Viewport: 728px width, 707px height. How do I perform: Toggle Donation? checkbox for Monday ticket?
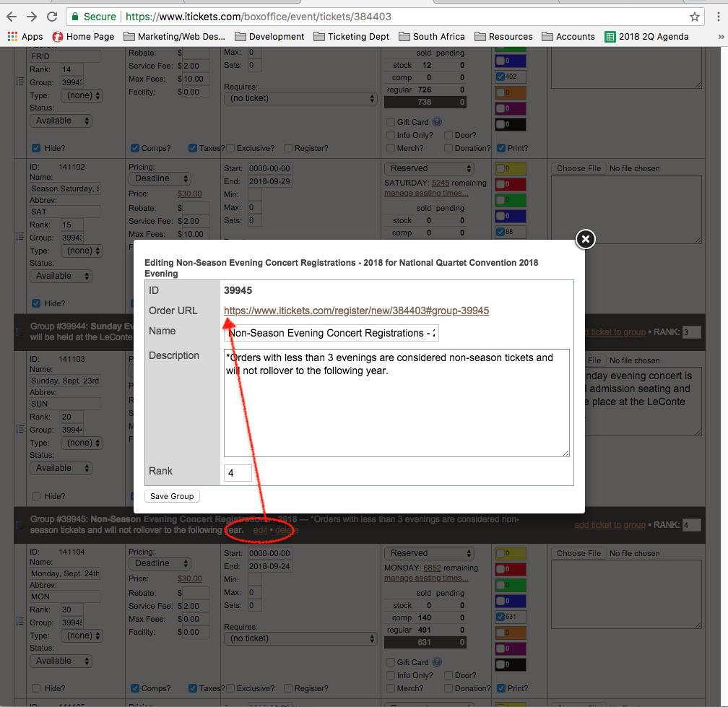coord(448,688)
